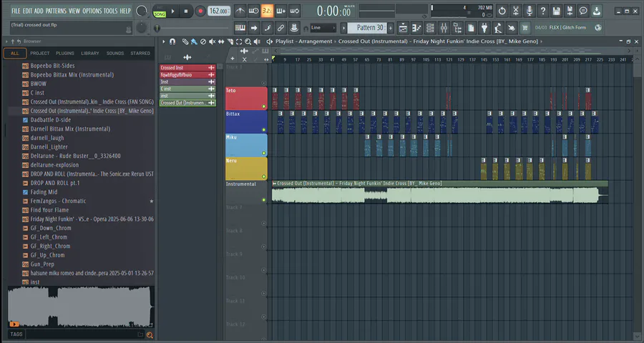Mute the Instrumental track green light
The height and width of the screenshot is (343, 644).
coord(263,200)
